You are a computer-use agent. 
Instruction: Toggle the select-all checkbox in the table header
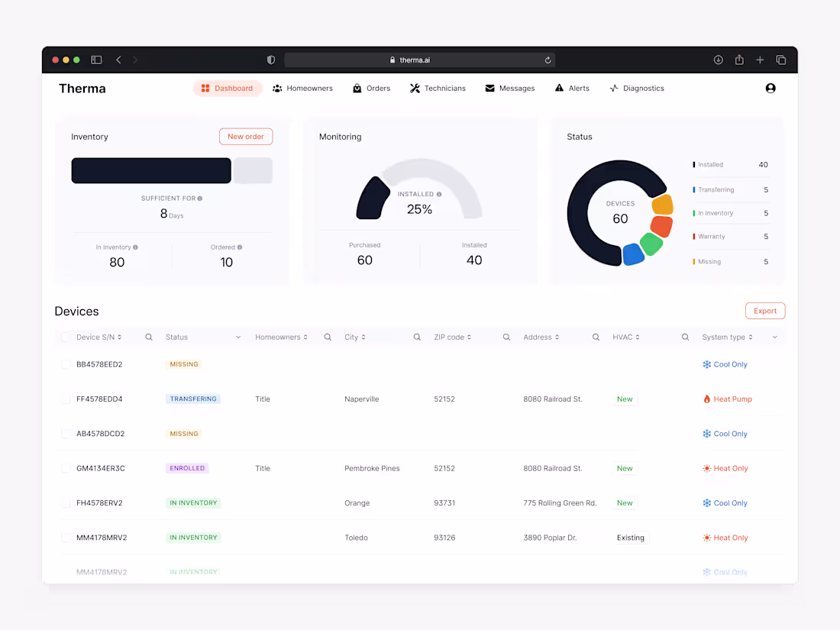point(66,336)
